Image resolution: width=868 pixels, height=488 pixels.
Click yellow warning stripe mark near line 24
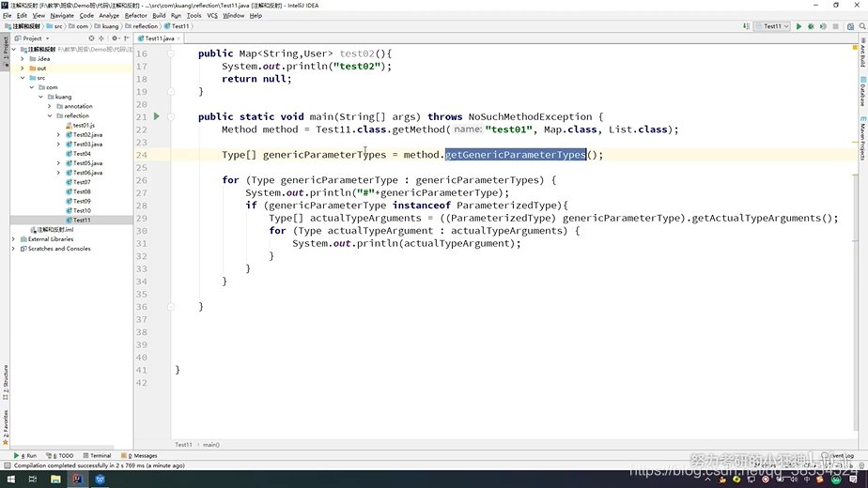(x=855, y=143)
